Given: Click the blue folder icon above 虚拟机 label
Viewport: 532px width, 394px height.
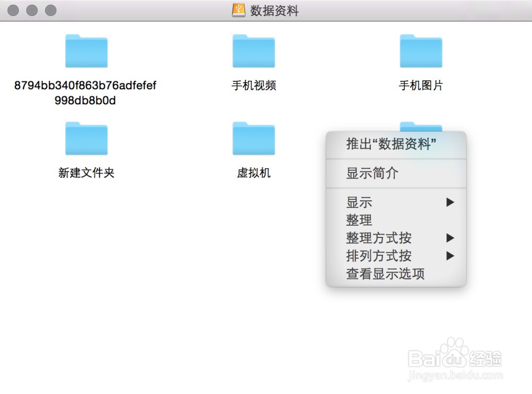Looking at the screenshot, I should tap(254, 138).
